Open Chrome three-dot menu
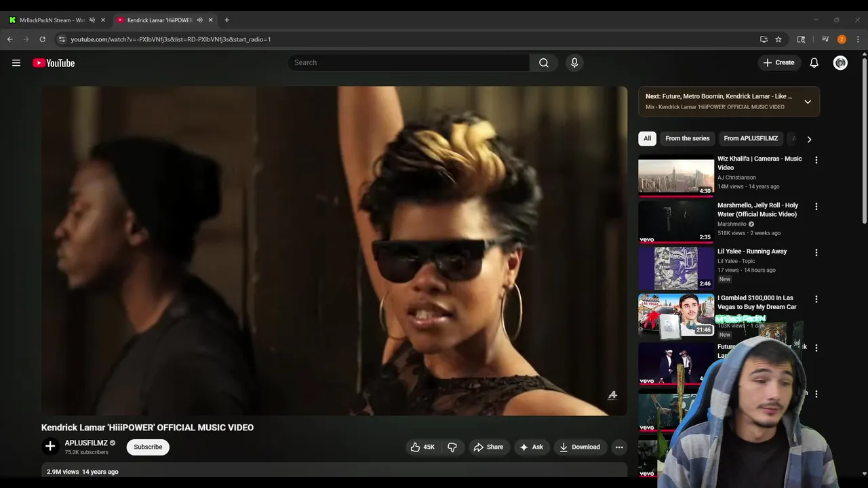Image resolution: width=868 pixels, height=488 pixels. pos(858,39)
